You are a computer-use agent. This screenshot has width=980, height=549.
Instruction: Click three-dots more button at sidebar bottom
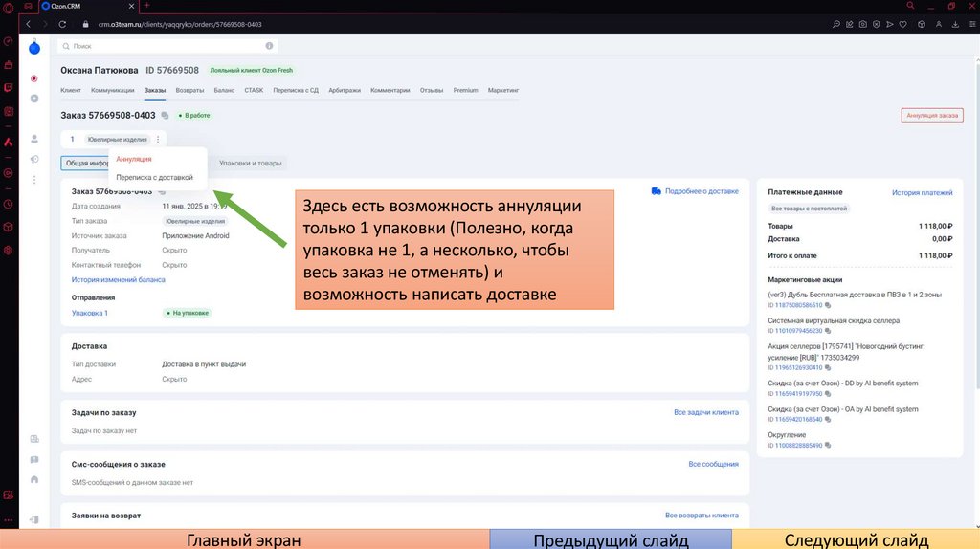pos(8,519)
